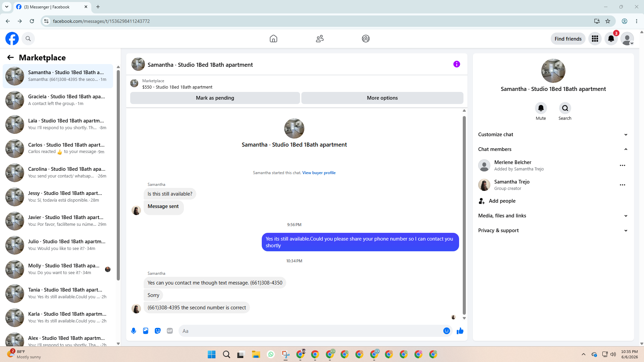Image resolution: width=644 pixels, height=362 pixels.
Task: Open View buyer profile link
Action: pos(319,173)
